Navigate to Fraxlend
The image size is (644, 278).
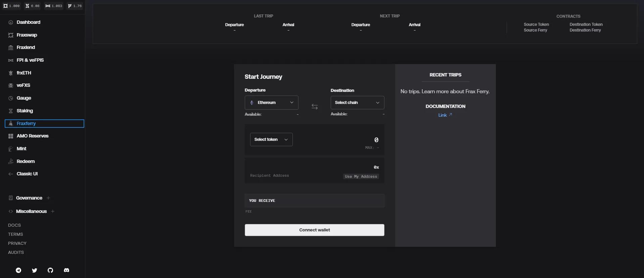point(26,48)
